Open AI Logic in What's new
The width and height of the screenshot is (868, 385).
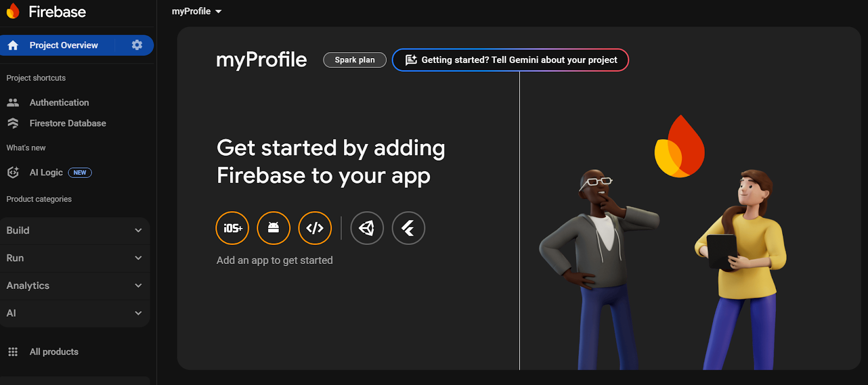pyautogui.click(x=46, y=173)
